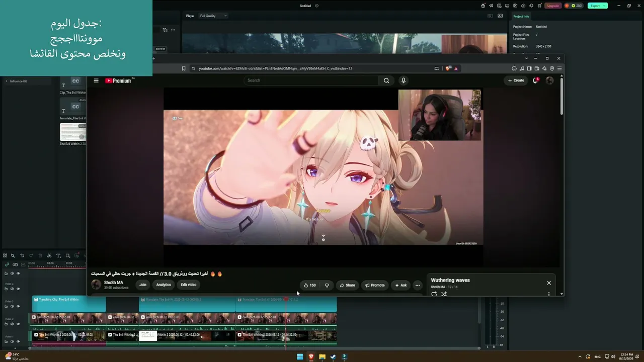Click the Edit video button
Image resolution: width=644 pixels, height=362 pixels.
tap(189, 285)
